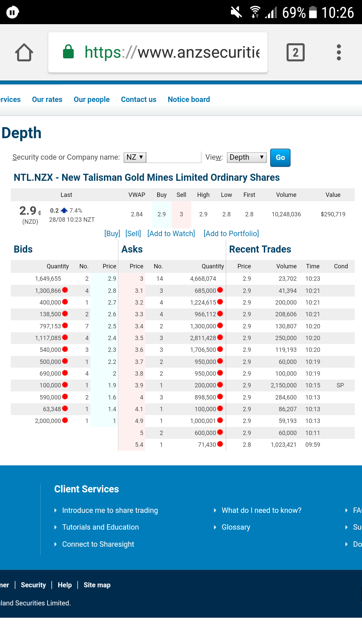This screenshot has width=362, height=644.
Task: Focus the security code input field
Action: (x=174, y=157)
